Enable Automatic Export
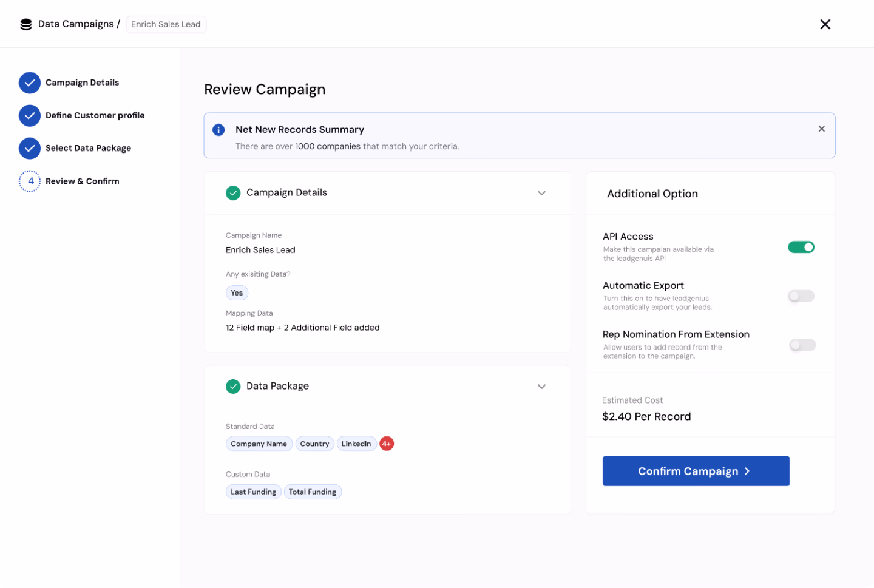 tap(801, 296)
